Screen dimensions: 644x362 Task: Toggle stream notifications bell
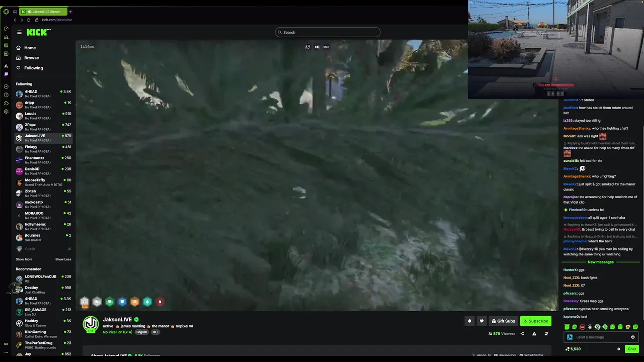469,321
